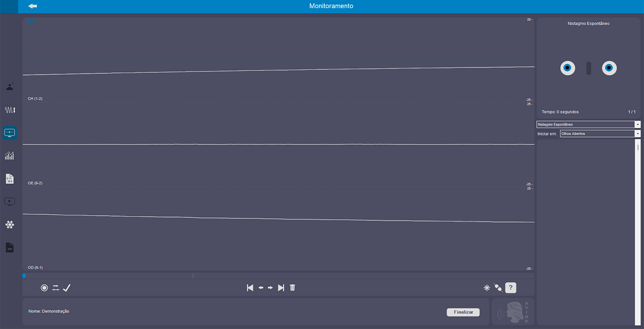
Task: Jump to the first record
Action: click(x=250, y=288)
